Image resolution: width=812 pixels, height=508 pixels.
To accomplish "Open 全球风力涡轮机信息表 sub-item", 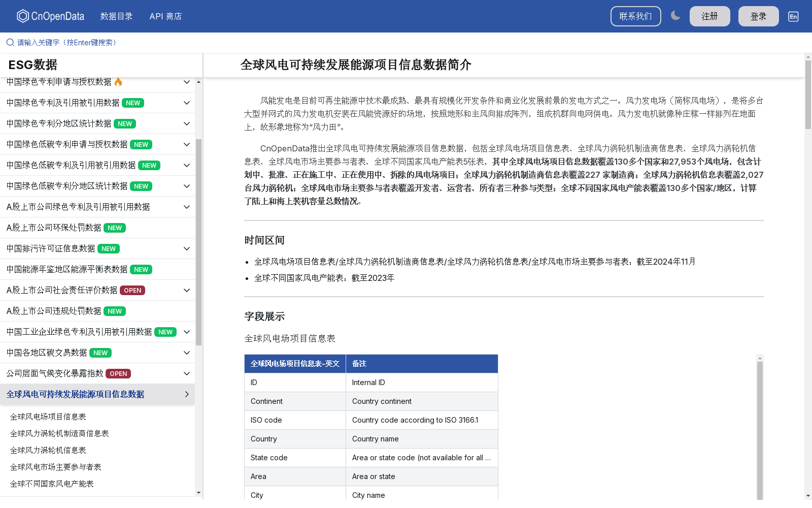I will pyautogui.click(x=48, y=450).
